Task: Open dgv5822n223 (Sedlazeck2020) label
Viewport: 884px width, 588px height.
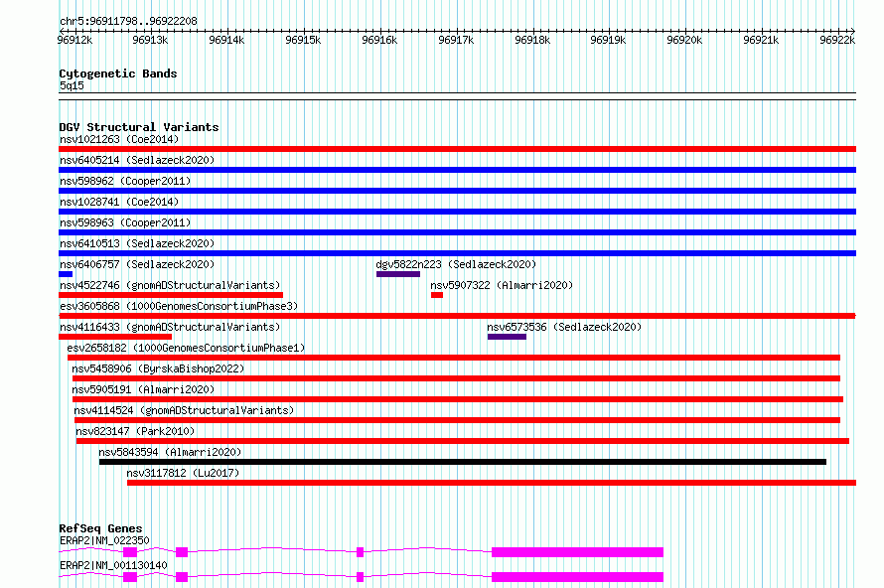Action: coord(456,264)
